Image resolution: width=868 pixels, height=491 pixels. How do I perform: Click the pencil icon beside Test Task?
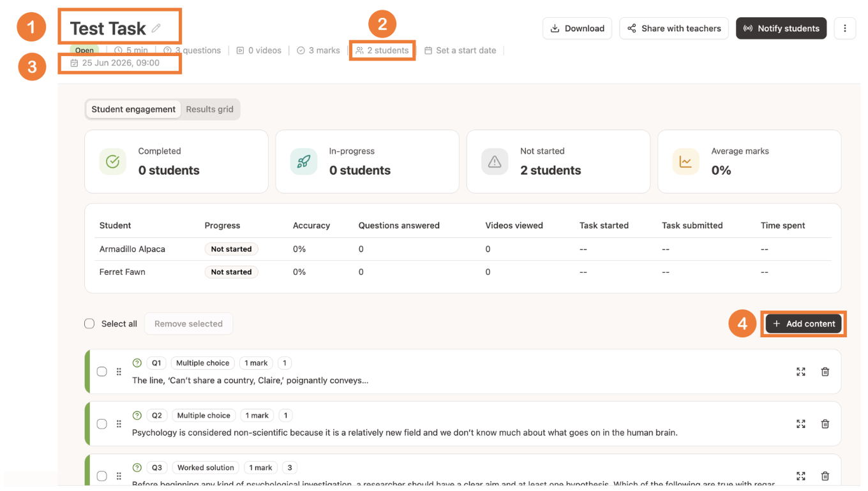click(x=156, y=28)
